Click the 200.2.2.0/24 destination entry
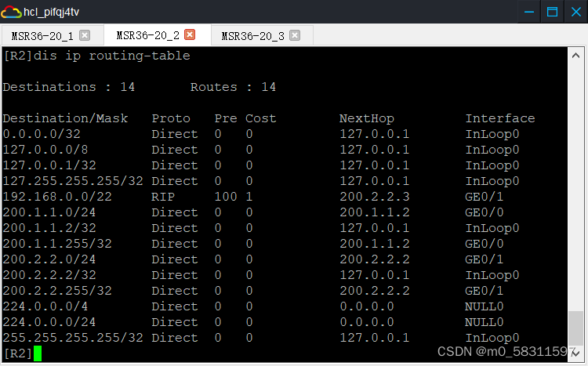This screenshot has width=588, height=366. (x=49, y=259)
